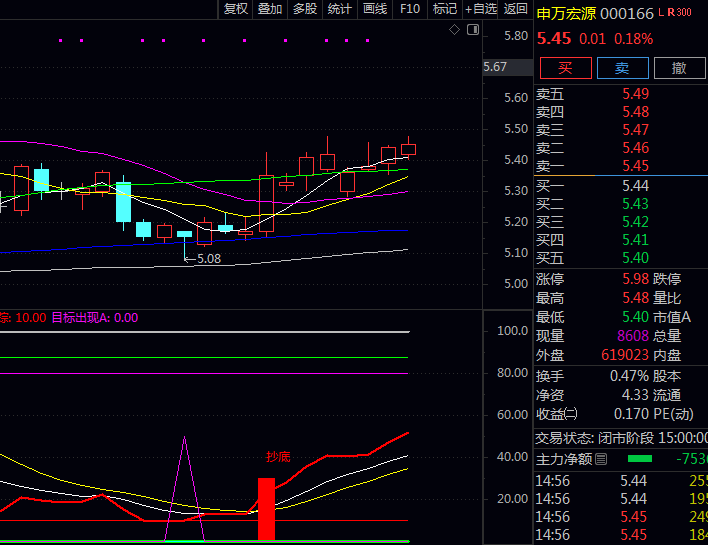The image size is (708, 545).
Task: Click the 返回 back button
Action: 516,9
